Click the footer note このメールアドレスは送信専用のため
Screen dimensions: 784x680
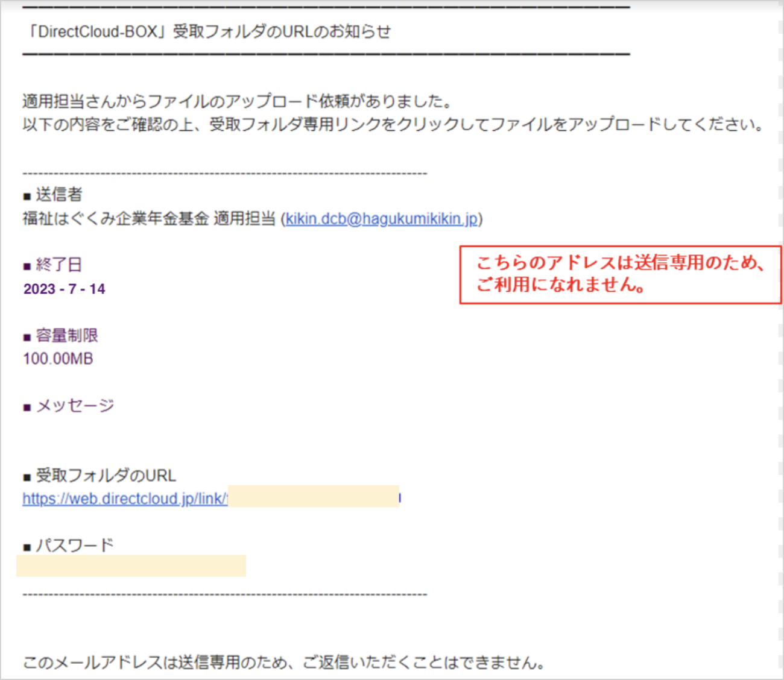(284, 663)
